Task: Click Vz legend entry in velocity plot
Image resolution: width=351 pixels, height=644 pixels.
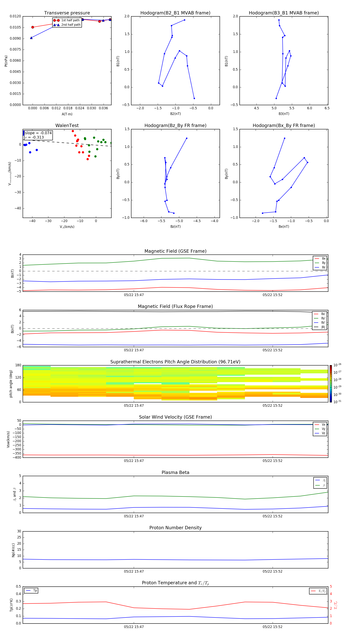Action: pos(320,433)
